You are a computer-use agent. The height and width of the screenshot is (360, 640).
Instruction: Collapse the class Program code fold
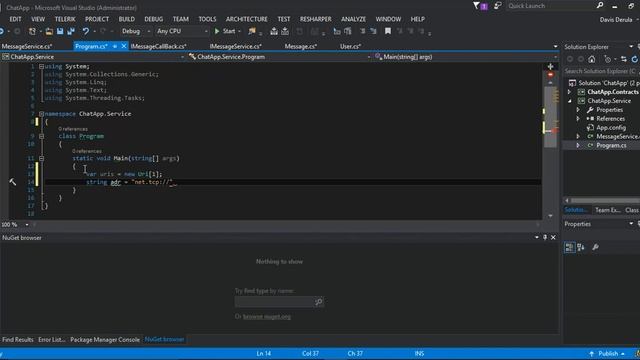pyautogui.click(x=41, y=136)
